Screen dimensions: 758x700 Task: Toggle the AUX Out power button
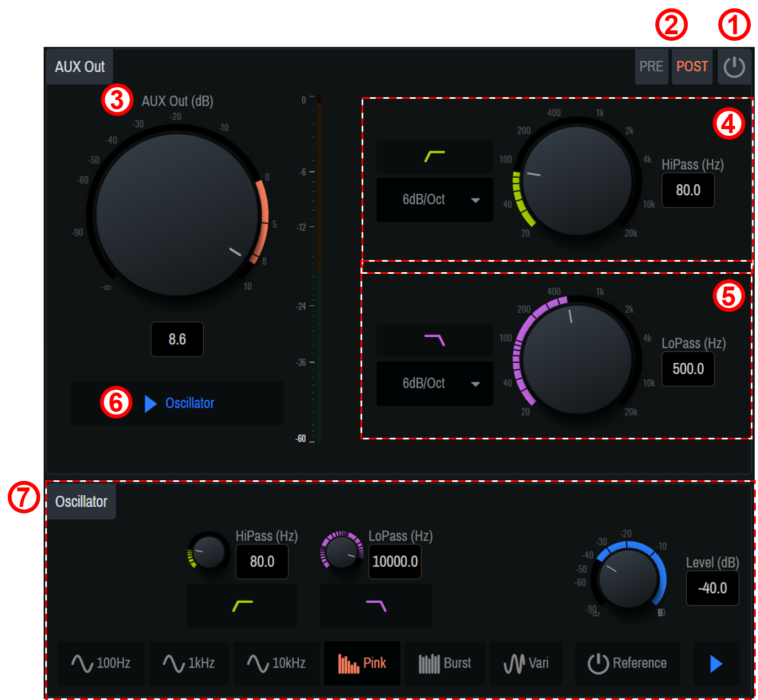(734, 66)
